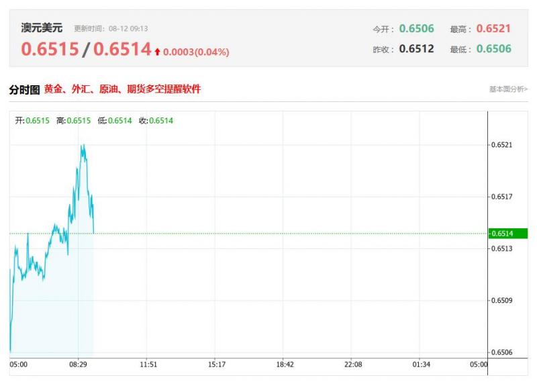Click the 低:0.6514 chart legend value
The image size is (537, 392).
click(115, 121)
